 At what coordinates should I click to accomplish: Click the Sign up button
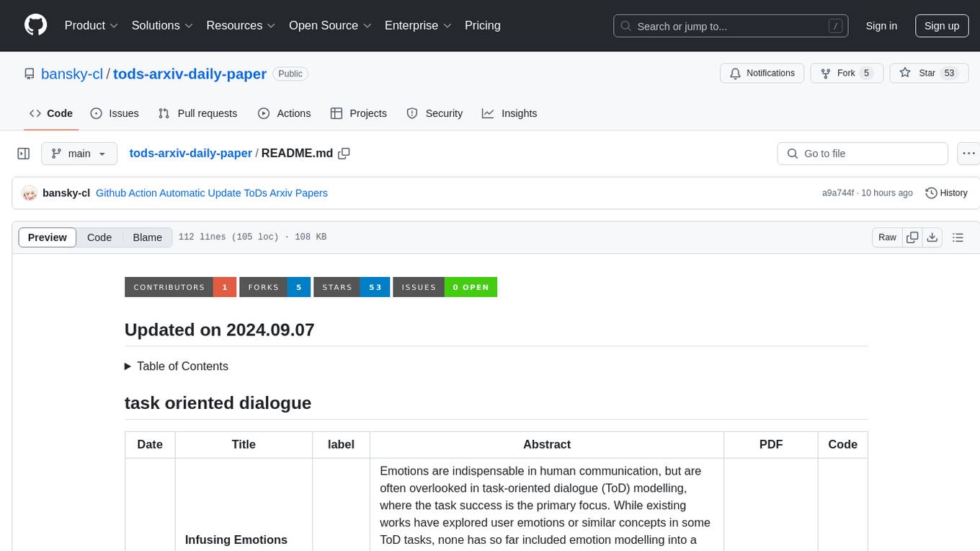tap(942, 26)
